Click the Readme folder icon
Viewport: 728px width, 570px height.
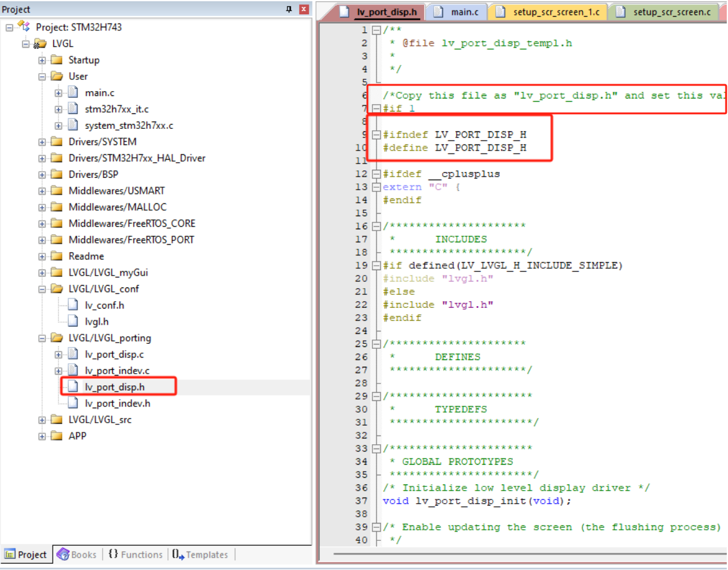point(56,256)
